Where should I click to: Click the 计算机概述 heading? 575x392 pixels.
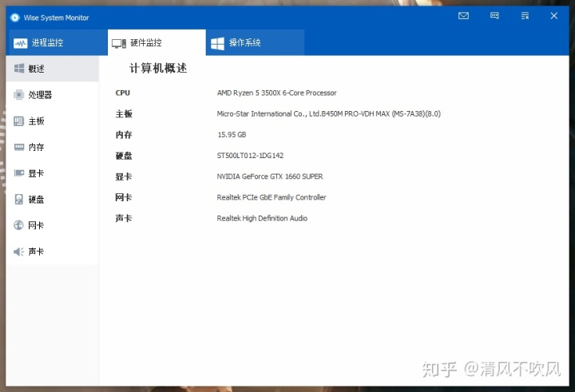tap(158, 68)
